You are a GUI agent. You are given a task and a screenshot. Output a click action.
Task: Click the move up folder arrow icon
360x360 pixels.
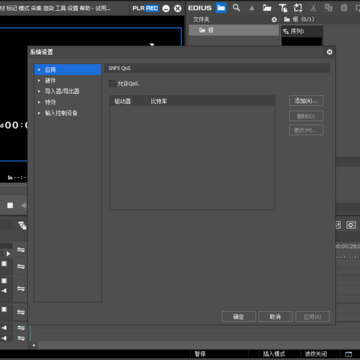click(x=252, y=8)
